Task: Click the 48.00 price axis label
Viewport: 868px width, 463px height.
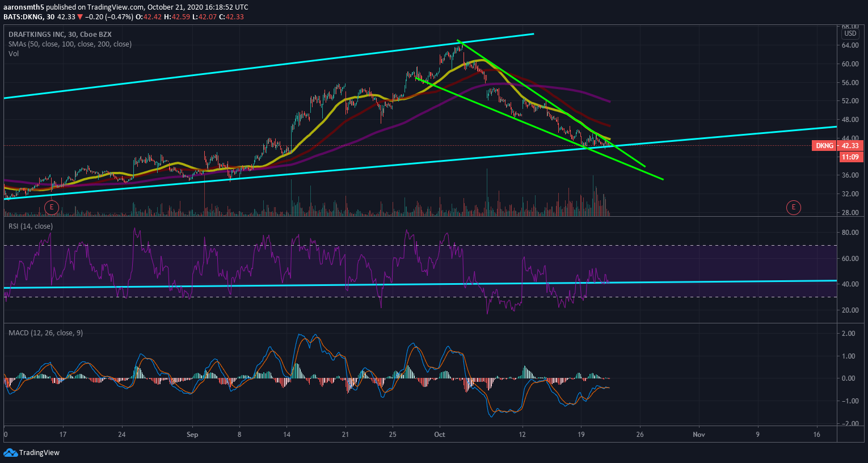Action: click(850, 120)
